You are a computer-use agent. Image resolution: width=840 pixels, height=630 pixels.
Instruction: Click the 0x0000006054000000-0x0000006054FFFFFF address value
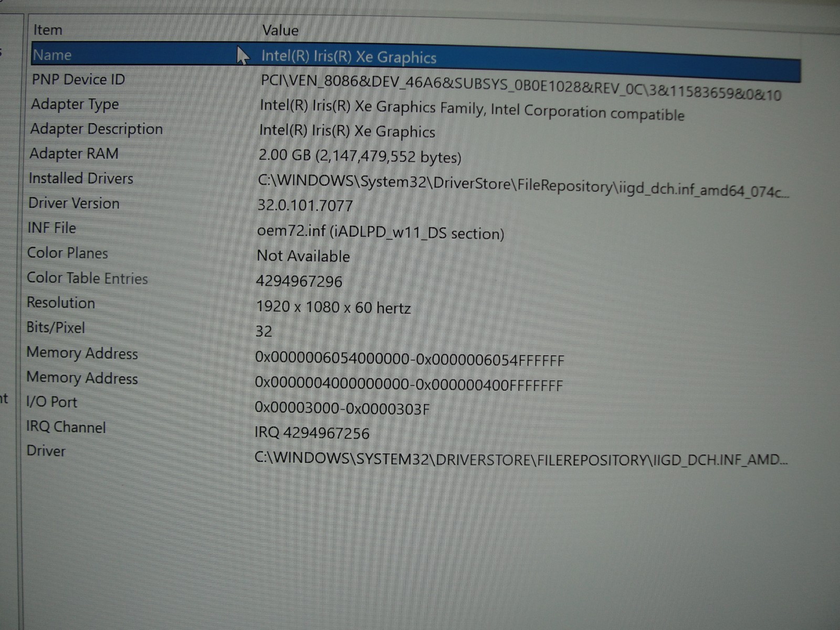coord(409,360)
